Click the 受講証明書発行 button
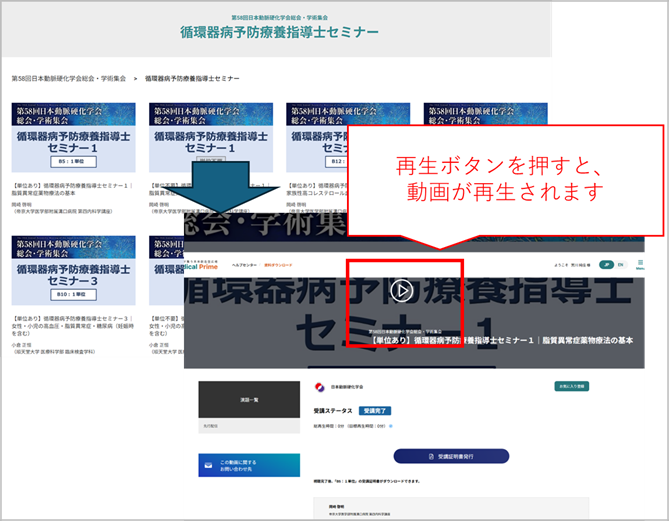The height and width of the screenshot is (521, 669). [451, 456]
